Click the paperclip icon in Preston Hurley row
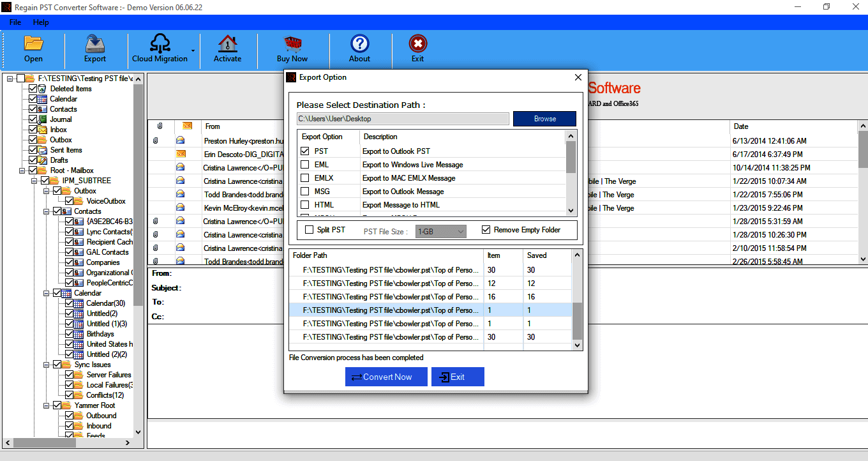868x461 pixels. (x=155, y=140)
